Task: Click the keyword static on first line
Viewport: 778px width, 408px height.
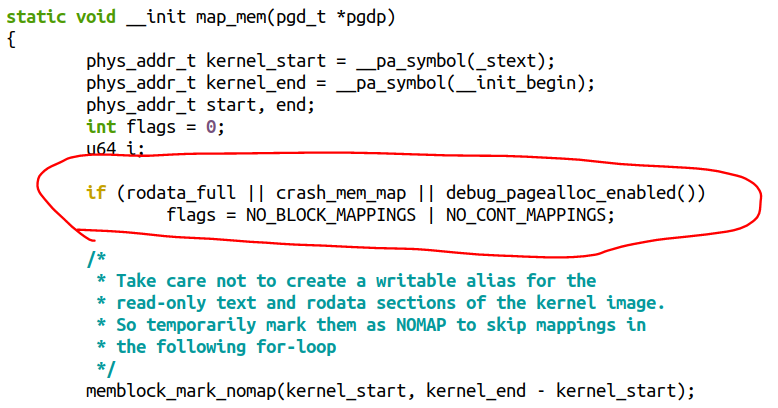Action: [x=36, y=16]
